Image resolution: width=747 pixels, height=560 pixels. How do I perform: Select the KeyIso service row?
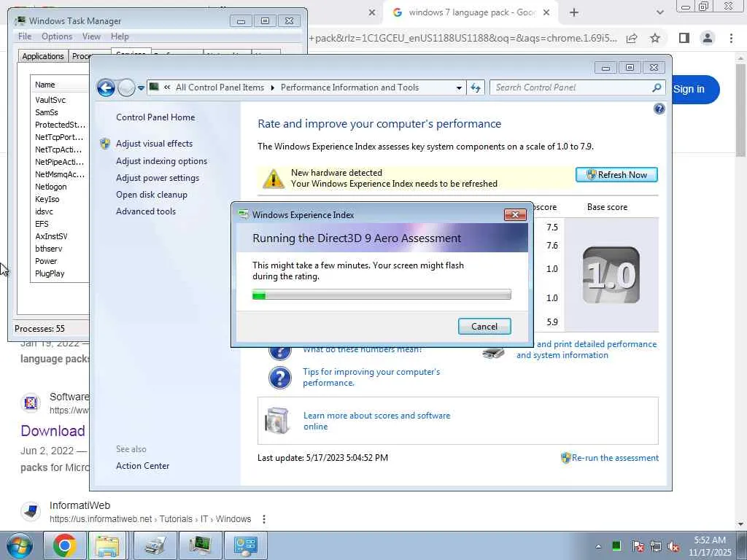(x=47, y=199)
